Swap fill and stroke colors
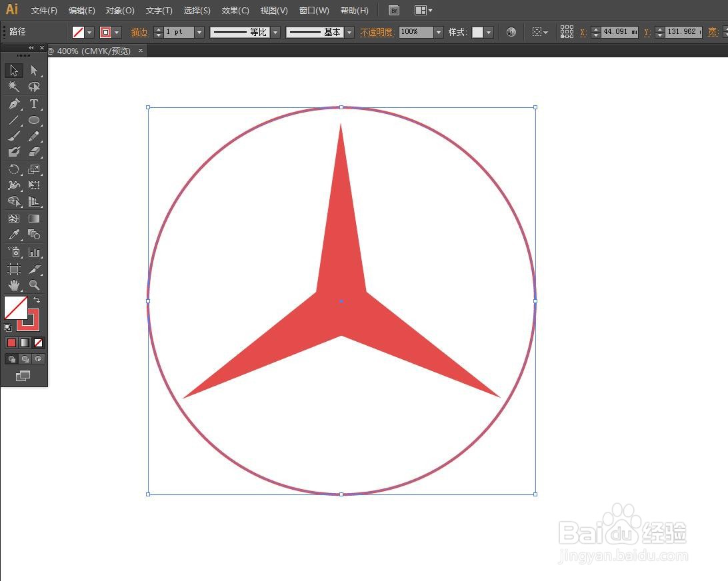The height and width of the screenshot is (581, 728). pyautogui.click(x=37, y=300)
